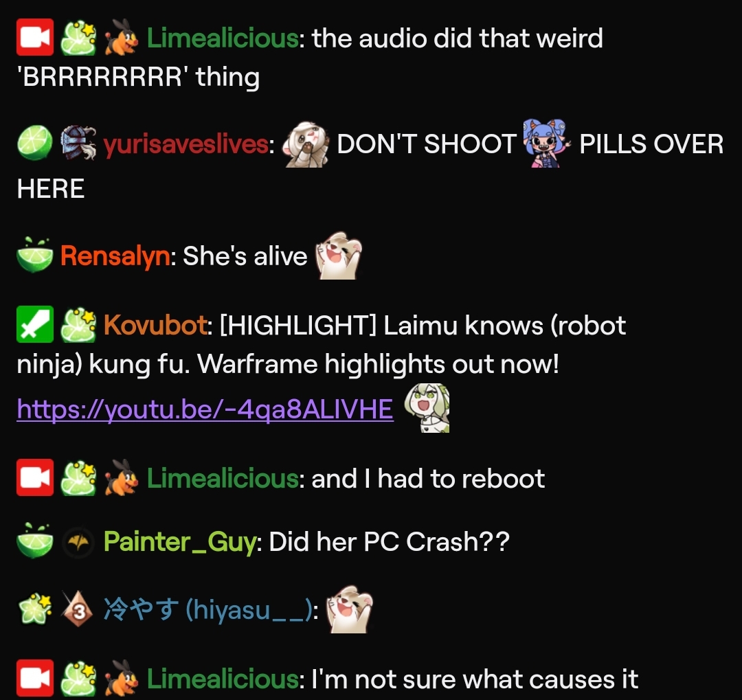Click the cheering ferret emote after She's alive
Image resolution: width=742 pixels, height=700 pixels.
(339, 256)
